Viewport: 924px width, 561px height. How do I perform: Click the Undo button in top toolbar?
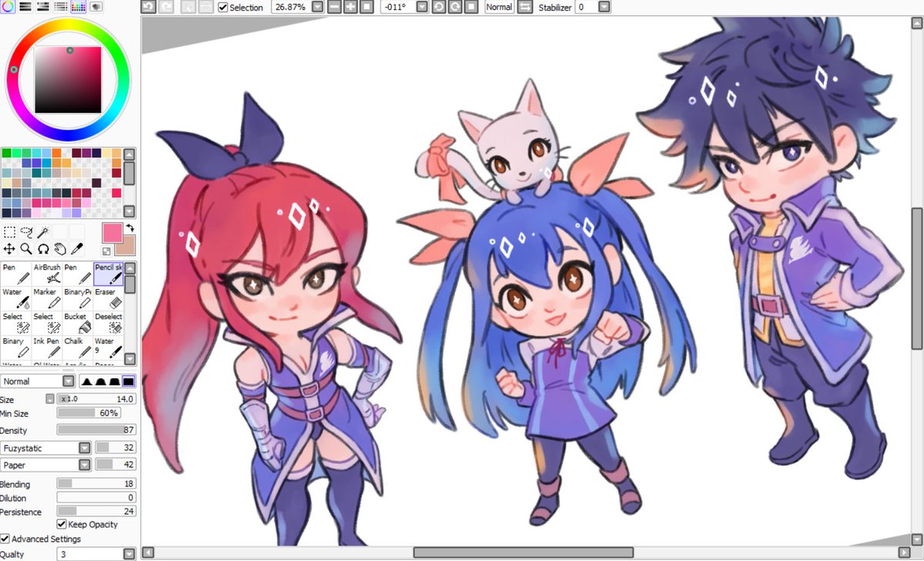pos(149,7)
